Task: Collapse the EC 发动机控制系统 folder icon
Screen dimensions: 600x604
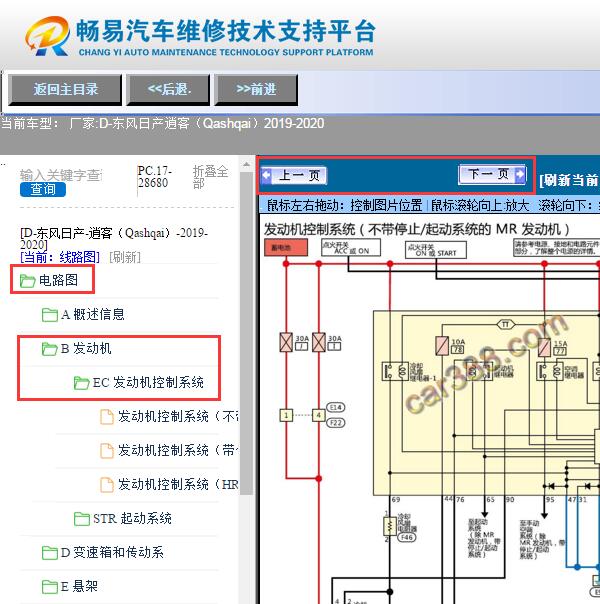Action: pyautogui.click(x=82, y=383)
